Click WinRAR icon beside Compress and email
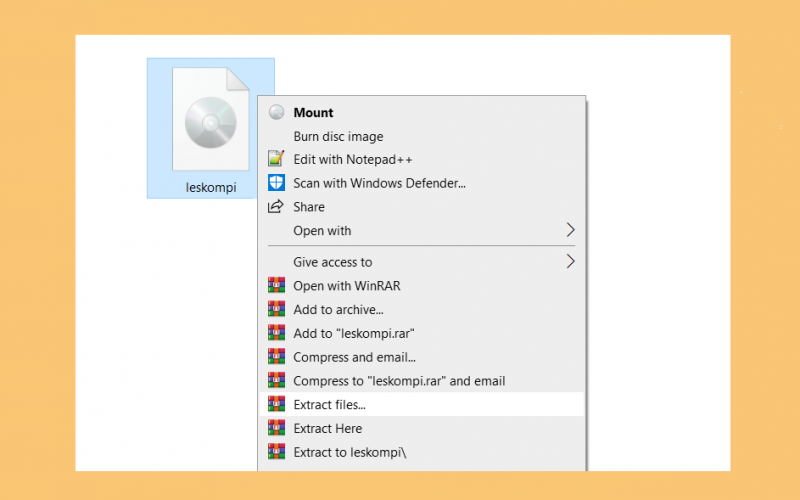This screenshot has width=800, height=500. (276, 357)
